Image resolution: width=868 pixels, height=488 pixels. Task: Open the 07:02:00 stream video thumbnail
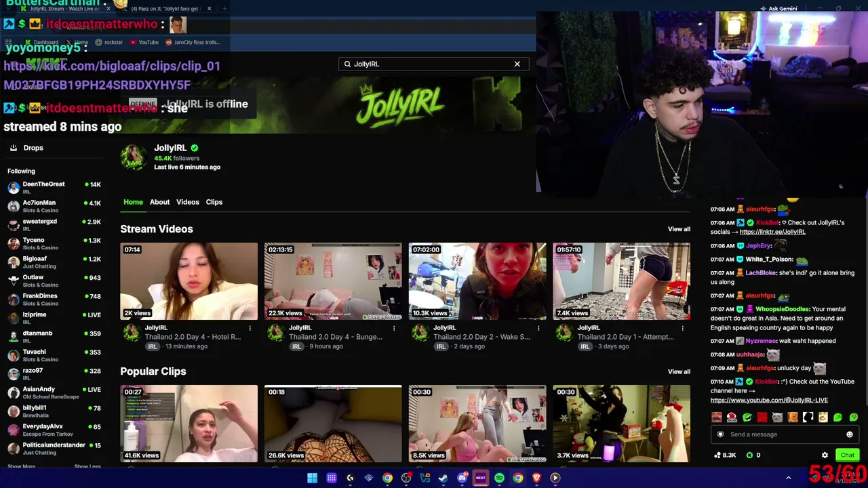[x=477, y=281]
